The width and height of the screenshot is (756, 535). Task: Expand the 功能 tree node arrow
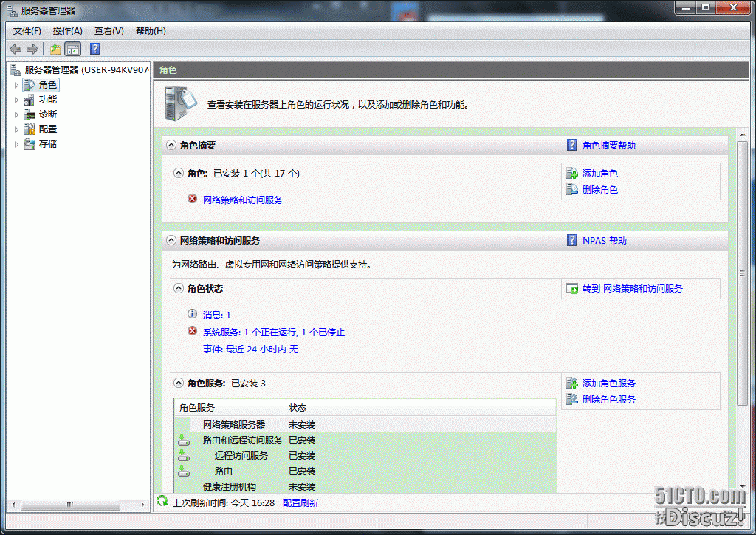tap(16, 100)
